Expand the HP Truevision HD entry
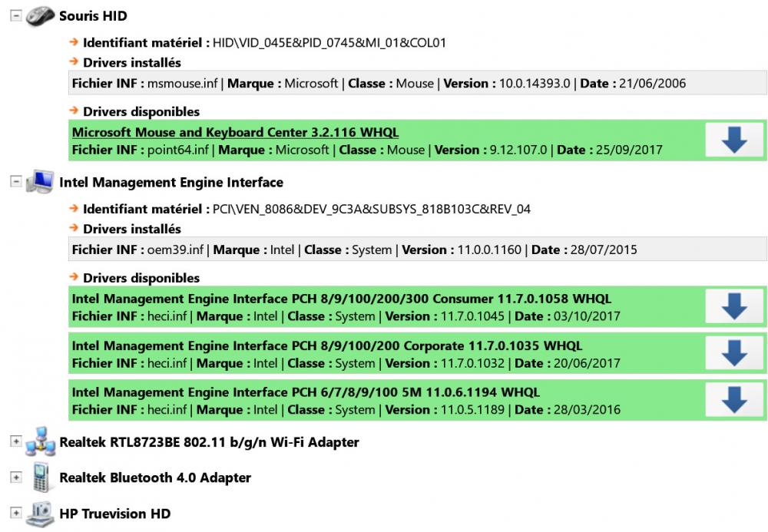Image resolution: width=768 pixels, height=532 pixels. pyautogui.click(x=16, y=513)
